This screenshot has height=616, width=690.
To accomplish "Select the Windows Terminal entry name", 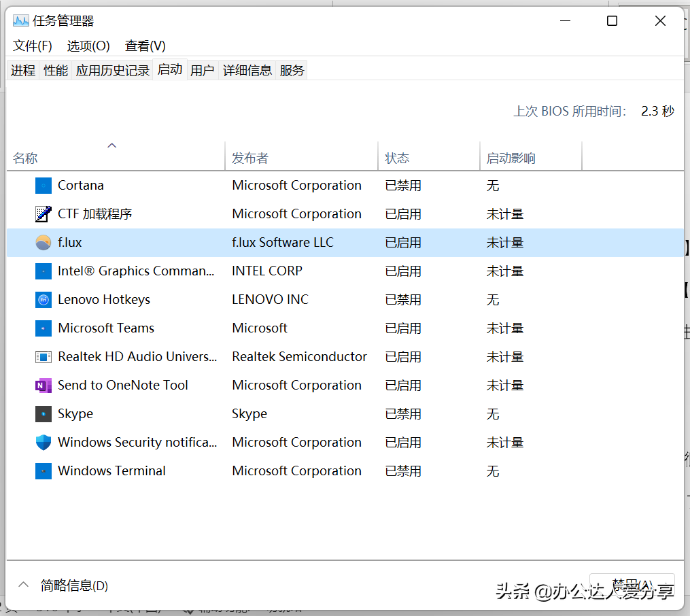I will click(111, 470).
